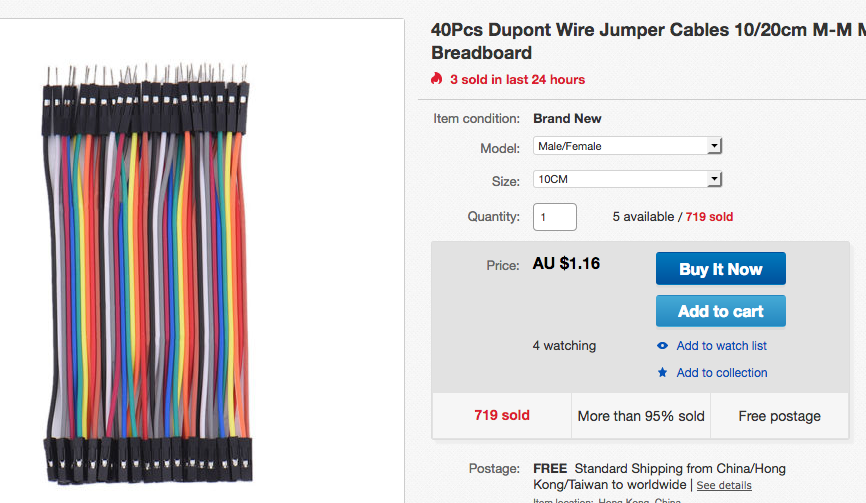Open the Model dropdown arrow
Viewport: 866px width, 503px height.
714,146
